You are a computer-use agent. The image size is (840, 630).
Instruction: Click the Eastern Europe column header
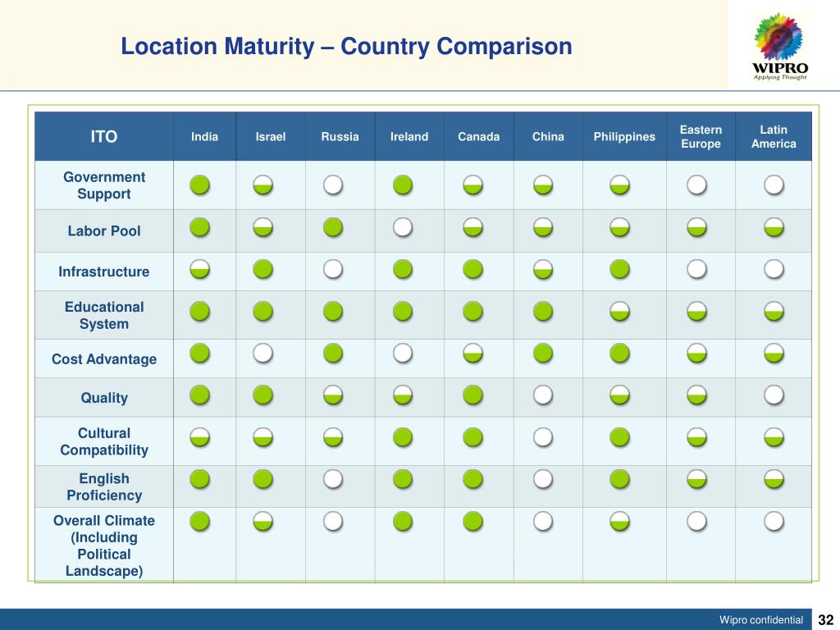pyautogui.click(x=701, y=137)
